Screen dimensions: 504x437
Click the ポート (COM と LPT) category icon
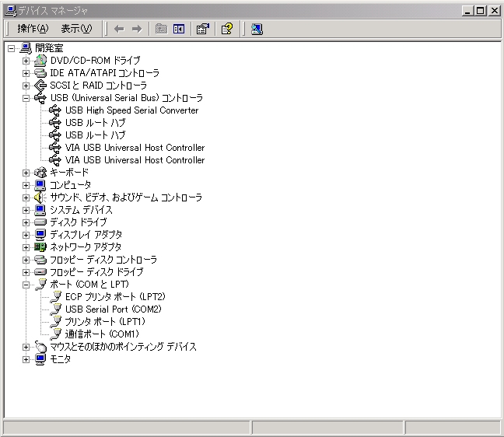(x=40, y=285)
